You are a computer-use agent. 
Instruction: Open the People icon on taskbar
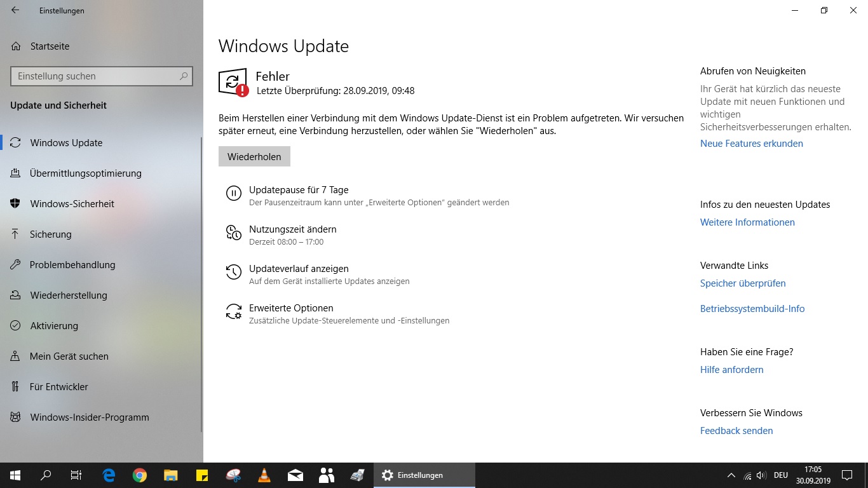click(327, 475)
